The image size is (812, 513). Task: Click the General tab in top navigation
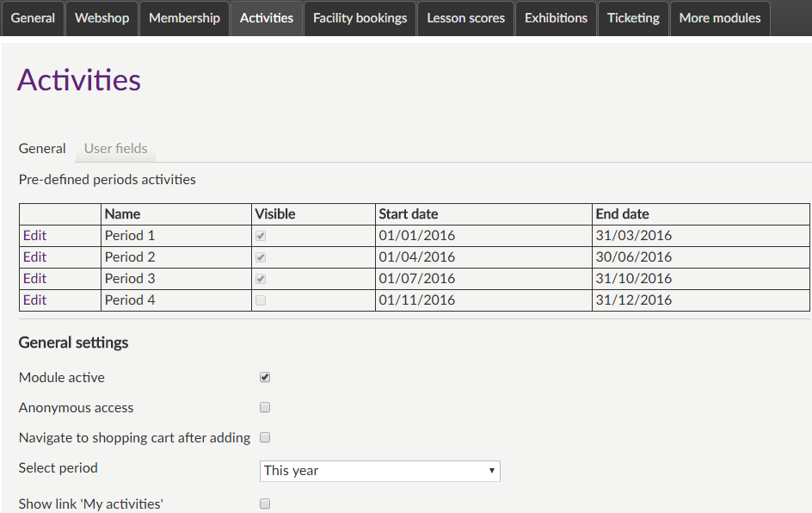[33, 18]
